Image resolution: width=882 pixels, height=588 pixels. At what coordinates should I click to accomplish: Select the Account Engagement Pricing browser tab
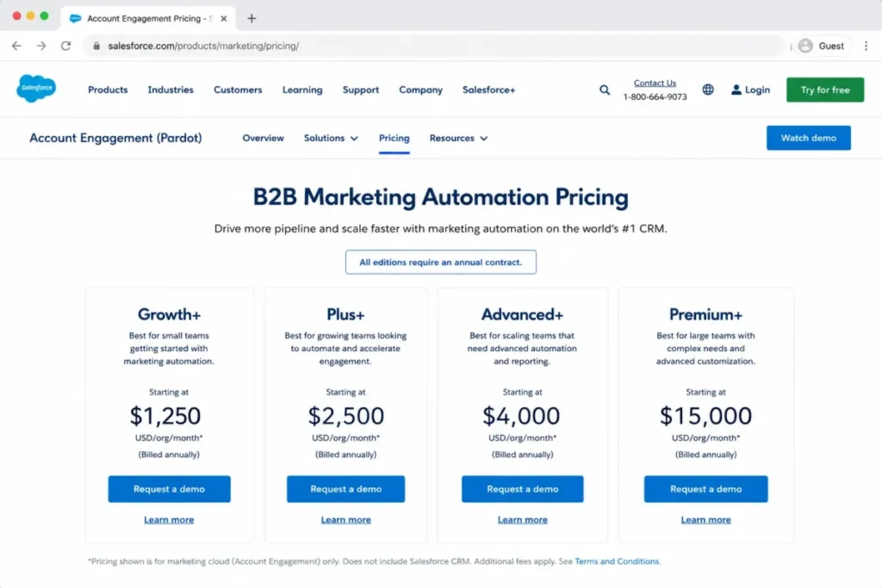click(x=148, y=19)
